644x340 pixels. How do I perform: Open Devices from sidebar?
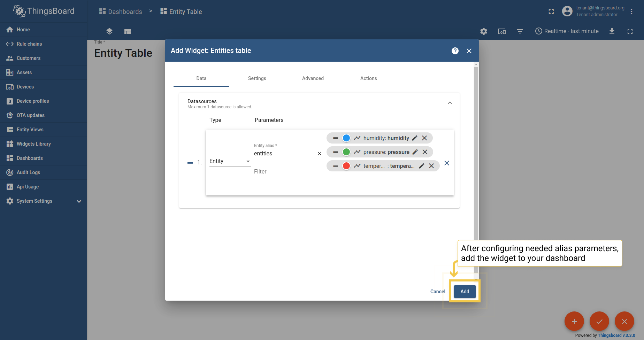coord(43,87)
